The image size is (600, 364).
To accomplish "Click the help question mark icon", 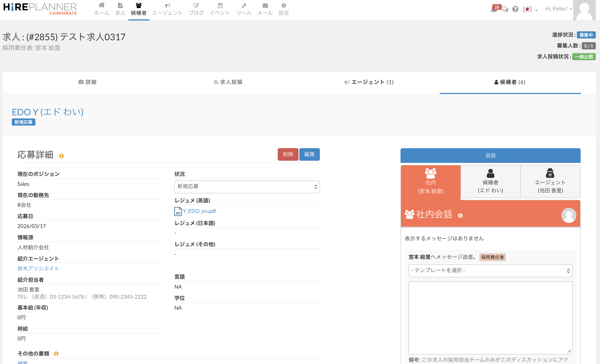I will pyautogui.click(x=515, y=9).
